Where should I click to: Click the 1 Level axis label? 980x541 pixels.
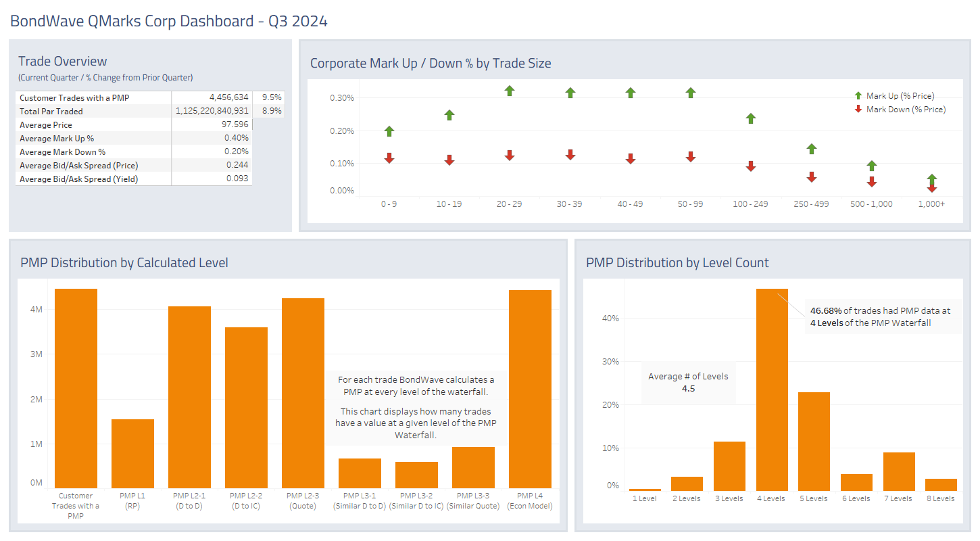pyautogui.click(x=645, y=498)
